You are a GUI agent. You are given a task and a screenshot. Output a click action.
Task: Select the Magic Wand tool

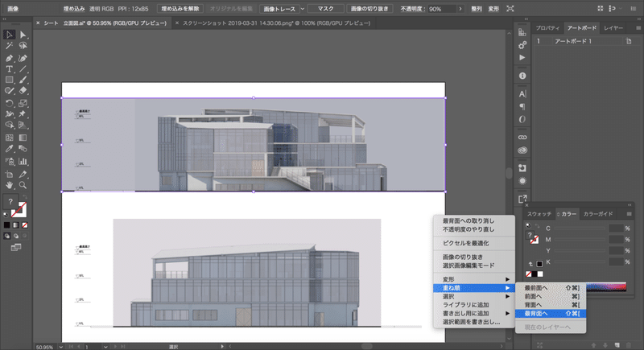coord(9,46)
